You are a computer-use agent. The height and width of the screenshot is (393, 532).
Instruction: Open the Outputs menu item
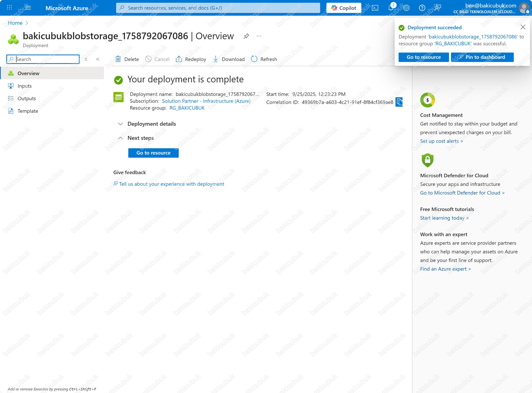52,98
